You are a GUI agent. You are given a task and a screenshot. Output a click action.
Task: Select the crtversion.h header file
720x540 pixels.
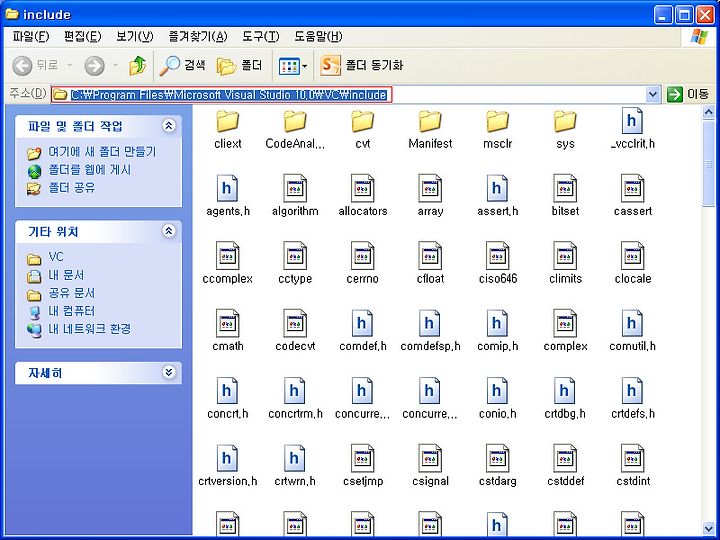click(228, 467)
